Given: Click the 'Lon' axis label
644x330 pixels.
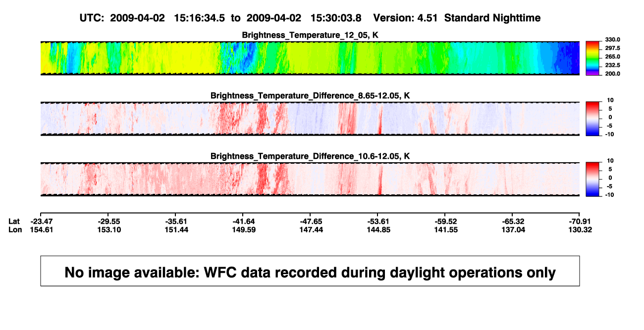Looking at the screenshot, I should point(15,230).
